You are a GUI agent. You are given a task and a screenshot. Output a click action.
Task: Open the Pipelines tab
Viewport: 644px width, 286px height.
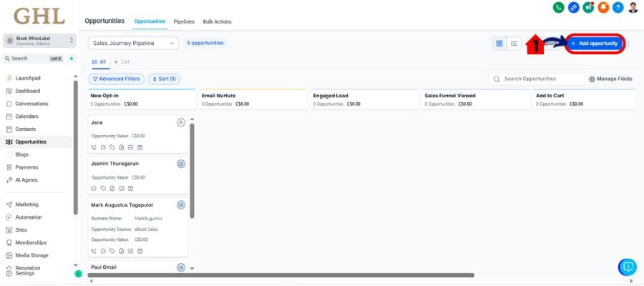(x=184, y=21)
